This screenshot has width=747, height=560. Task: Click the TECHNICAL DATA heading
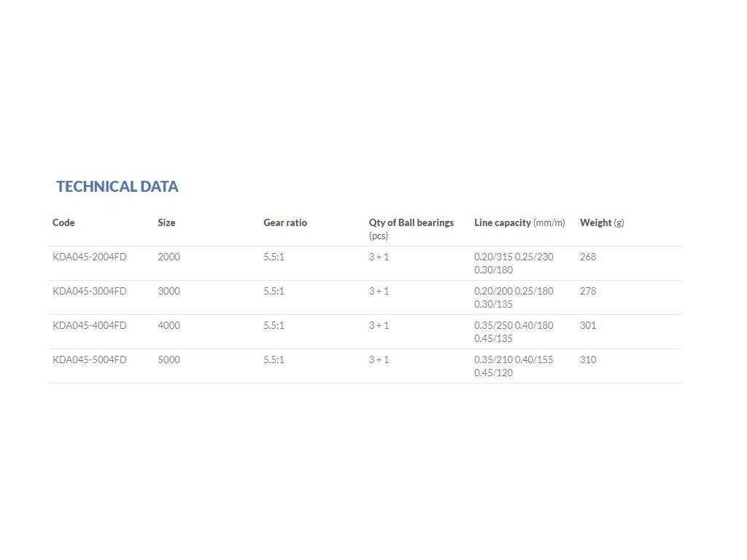point(117,186)
